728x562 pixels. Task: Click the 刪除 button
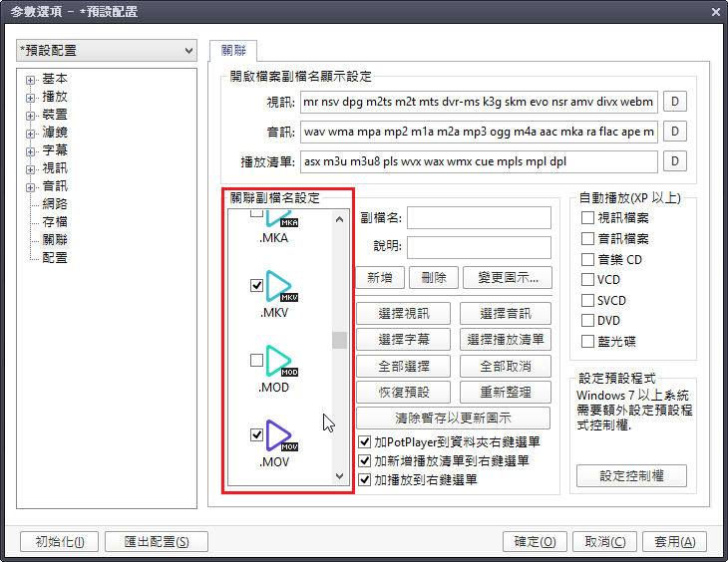coord(434,278)
